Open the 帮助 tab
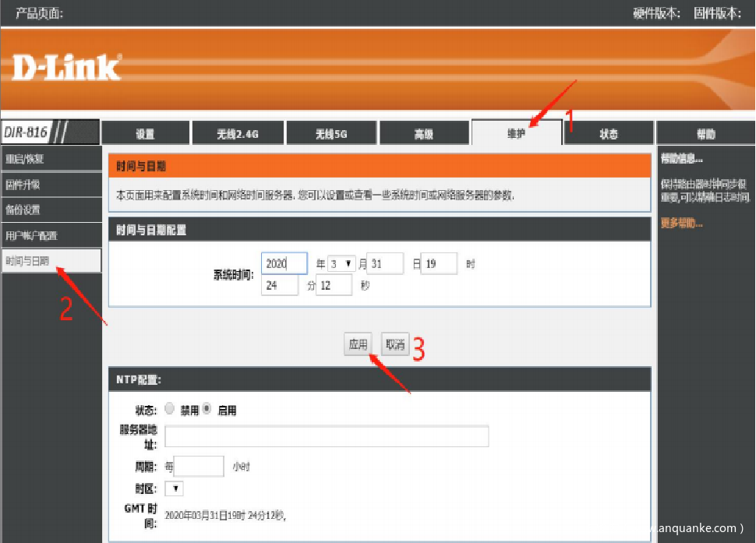This screenshot has height=543, width=756. click(x=705, y=134)
